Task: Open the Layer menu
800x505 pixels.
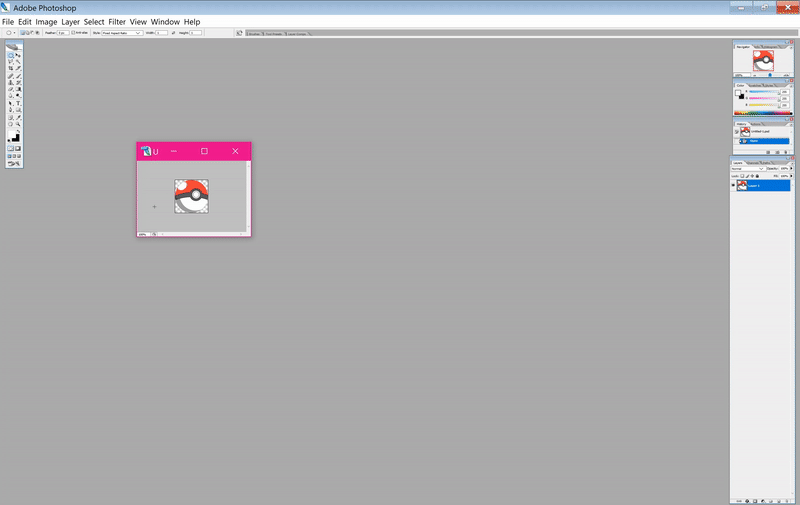Action: [70, 22]
